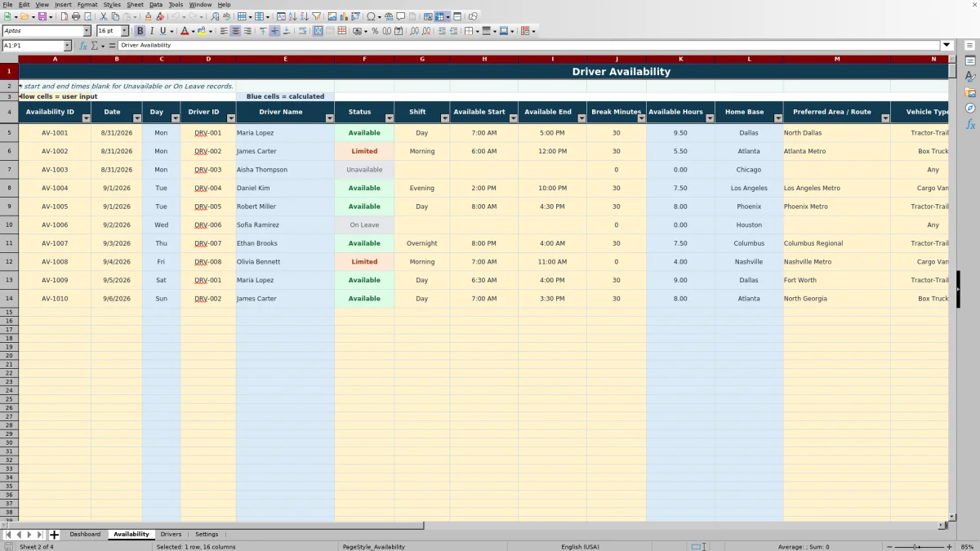Click the Increase Indent icon
The height and width of the screenshot is (551, 980).
point(442,31)
